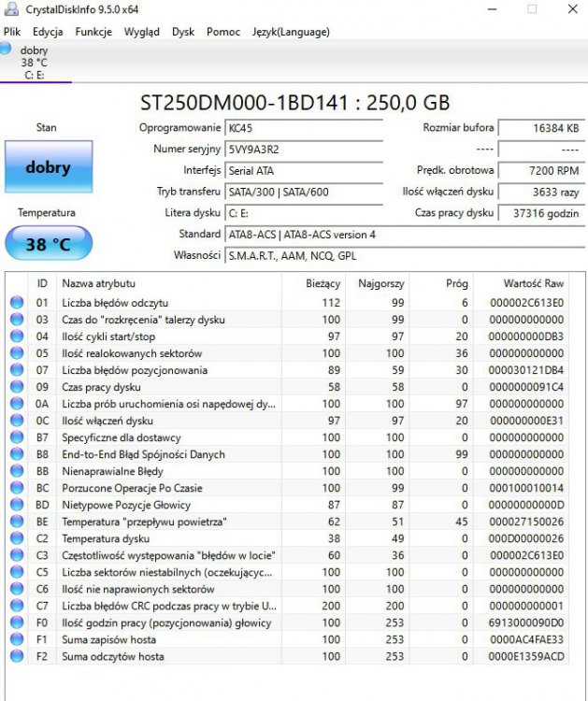
Task: Click the status orb beside Ilość realokowanych sektorów
Action: coord(17,353)
